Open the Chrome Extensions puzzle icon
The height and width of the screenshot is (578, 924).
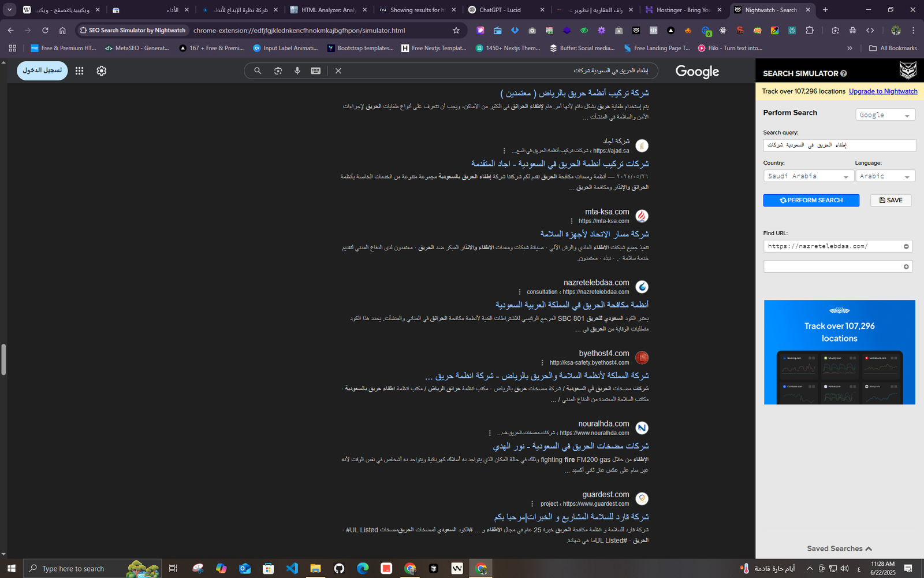click(x=810, y=30)
